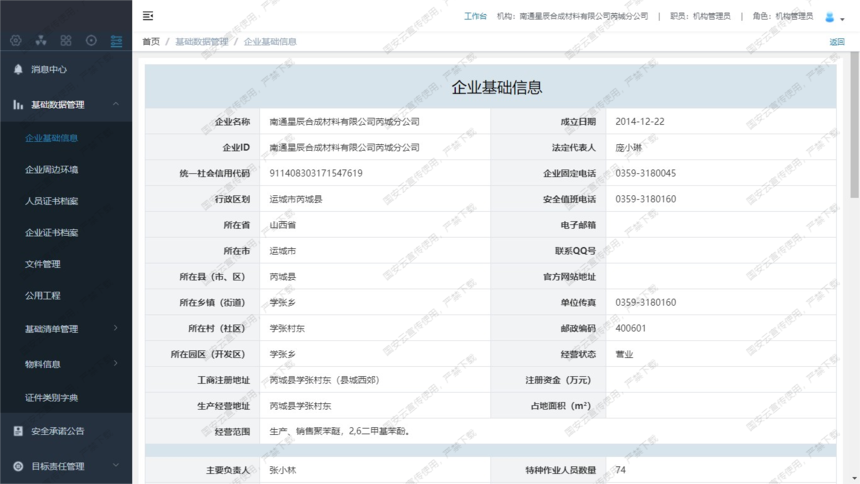
Task: Click the user avatar icon at top right
Action: click(829, 17)
